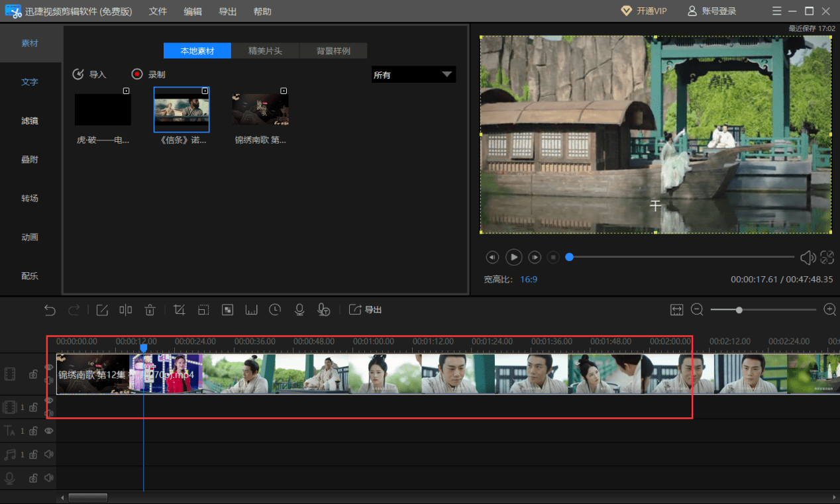This screenshot has height=504, width=840.
Task: Click the voiceover microphone icon in toolbar
Action: click(299, 310)
